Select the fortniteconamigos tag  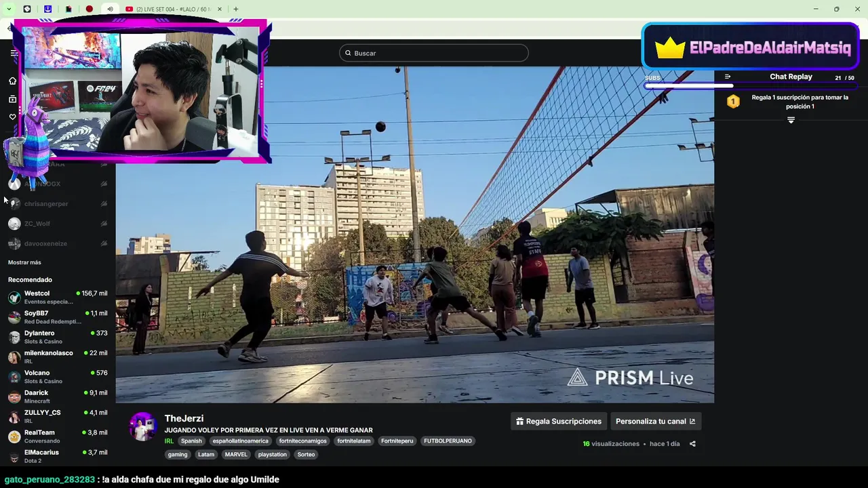point(302,441)
